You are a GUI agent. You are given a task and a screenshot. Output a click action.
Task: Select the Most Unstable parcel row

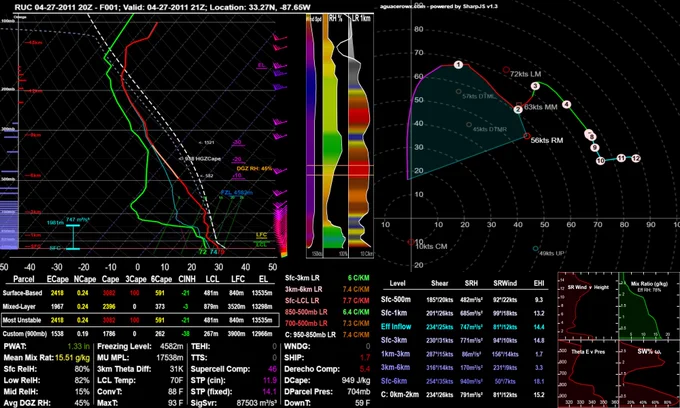pos(140,320)
